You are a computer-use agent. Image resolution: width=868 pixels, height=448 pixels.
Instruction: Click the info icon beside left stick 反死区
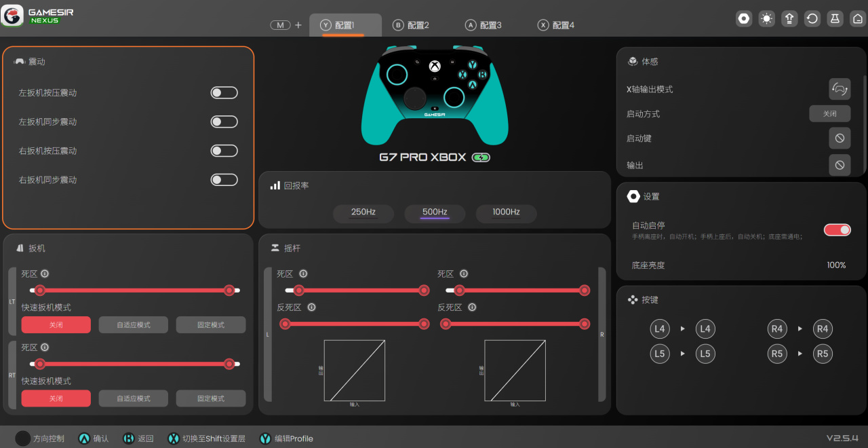[311, 307]
